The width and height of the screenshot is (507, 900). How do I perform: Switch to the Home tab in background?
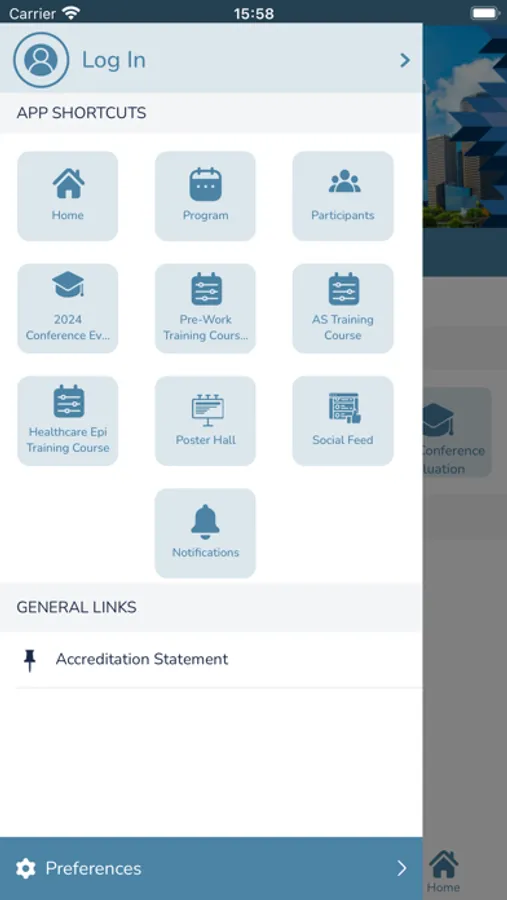tap(443, 871)
